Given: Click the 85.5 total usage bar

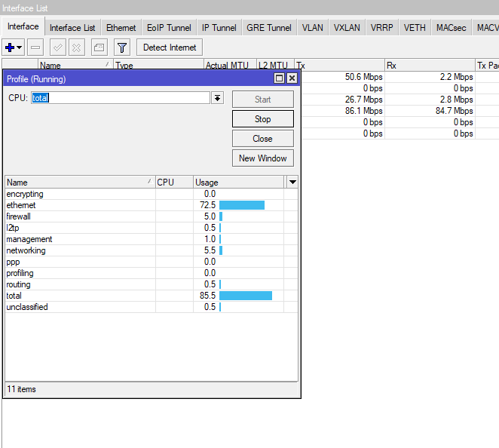Looking at the screenshot, I should pos(246,296).
